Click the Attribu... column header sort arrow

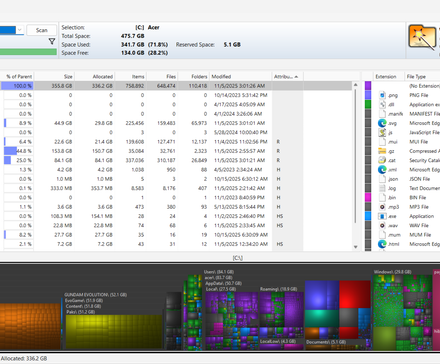[296, 77]
